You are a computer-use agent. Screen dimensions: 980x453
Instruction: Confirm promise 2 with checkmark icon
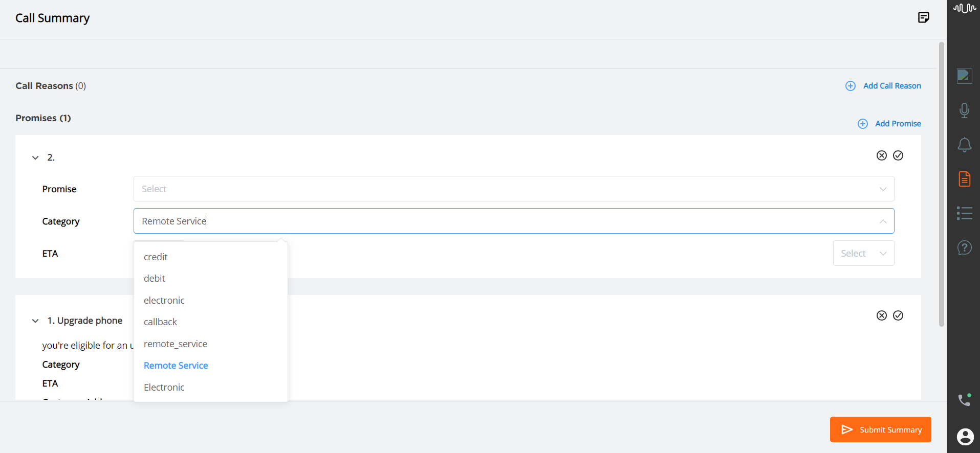(898, 155)
